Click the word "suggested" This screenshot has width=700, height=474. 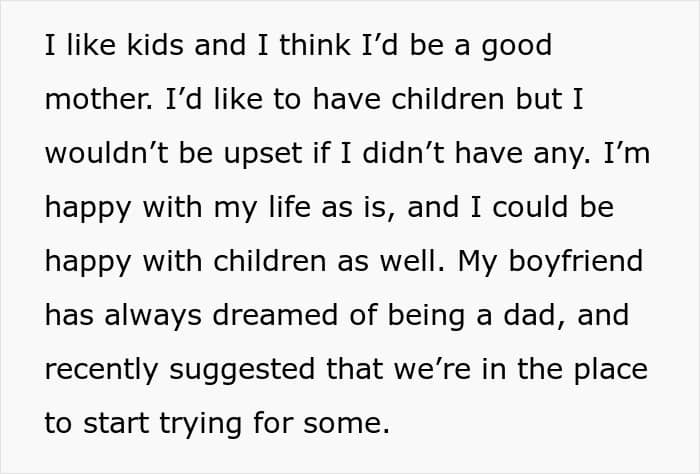[242, 371]
